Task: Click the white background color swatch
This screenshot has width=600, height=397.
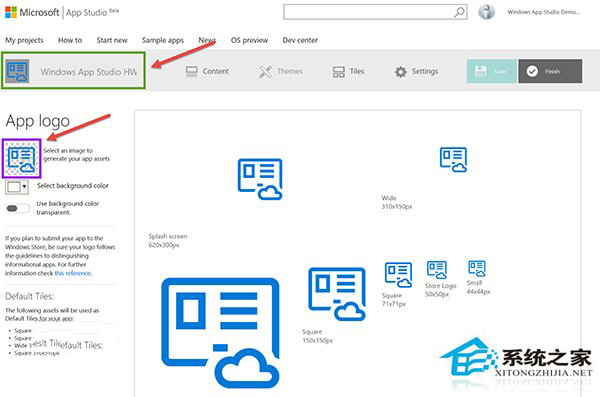Action: pos(14,187)
